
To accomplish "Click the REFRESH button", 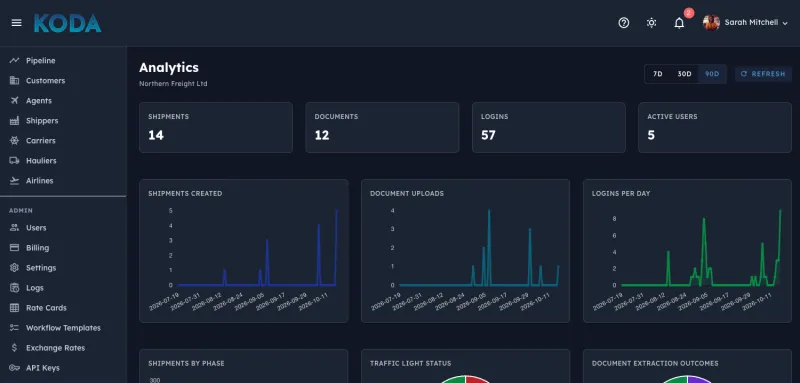I will pyautogui.click(x=763, y=74).
